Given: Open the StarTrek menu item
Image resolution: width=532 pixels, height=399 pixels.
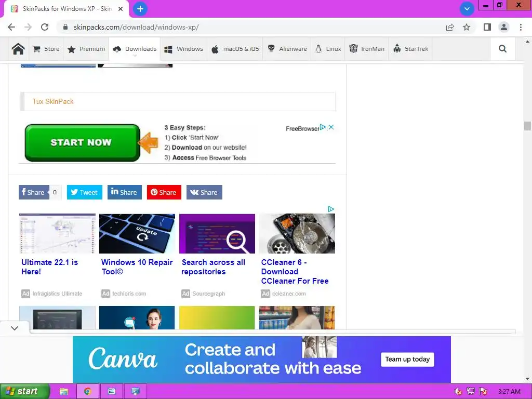Looking at the screenshot, I should 410,49.
